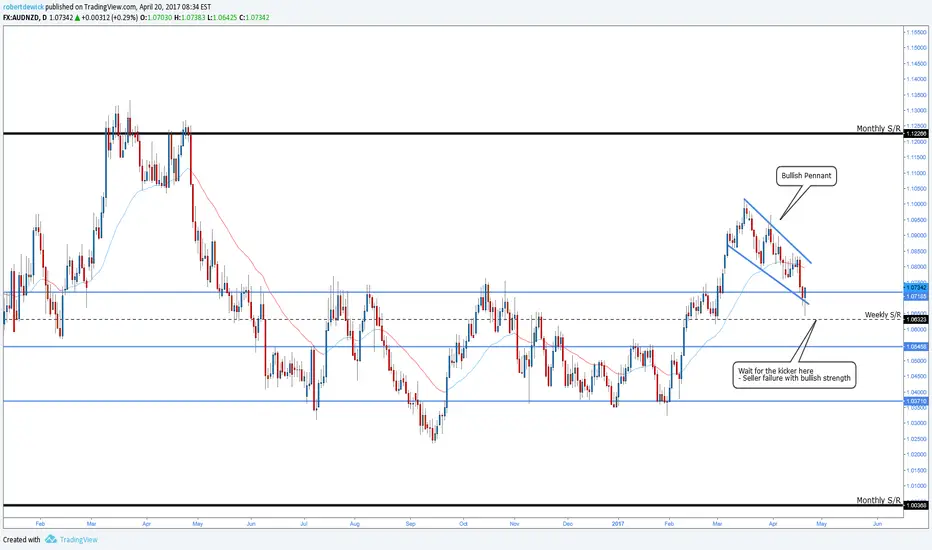The height and width of the screenshot is (550, 932).
Task: Select the closing value C:1.07342 in the header
Action: coord(254,18)
